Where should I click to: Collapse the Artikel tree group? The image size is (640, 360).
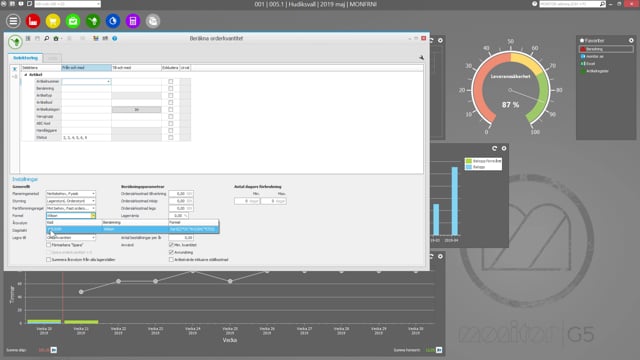tap(25, 75)
